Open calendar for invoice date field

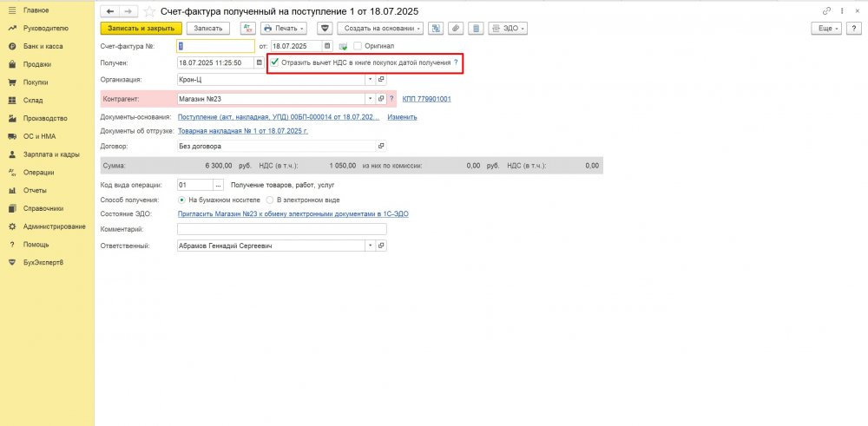pyautogui.click(x=327, y=46)
